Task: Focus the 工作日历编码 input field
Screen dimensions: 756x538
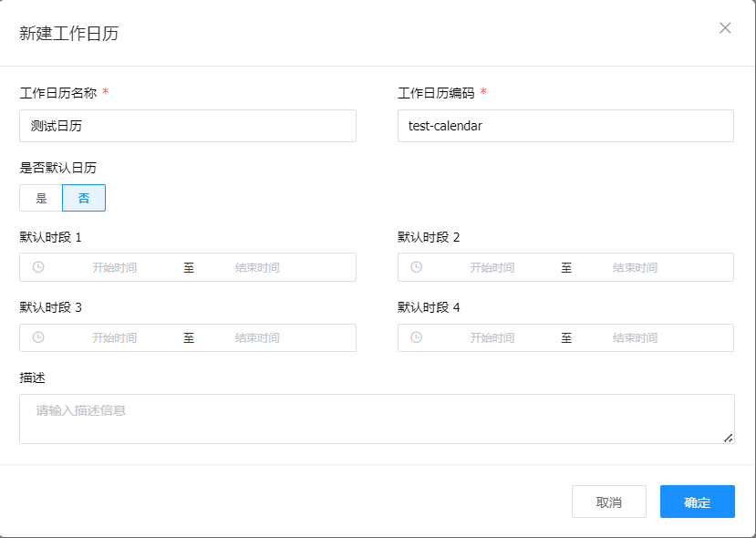Action: pyautogui.click(x=565, y=126)
